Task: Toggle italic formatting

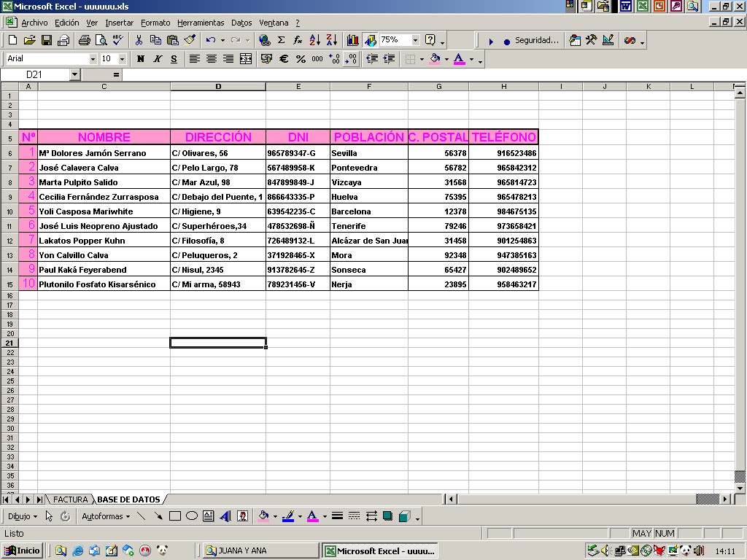Action: tap(158, 58)
